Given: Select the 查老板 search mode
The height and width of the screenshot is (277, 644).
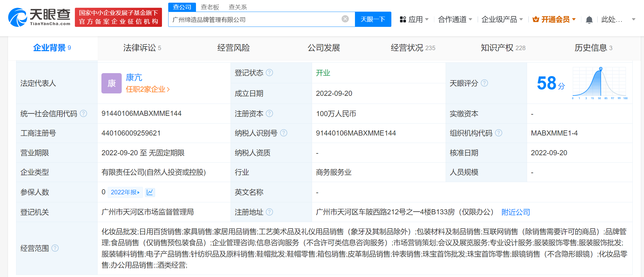Looking at the screenshot, I should [210, 7].
